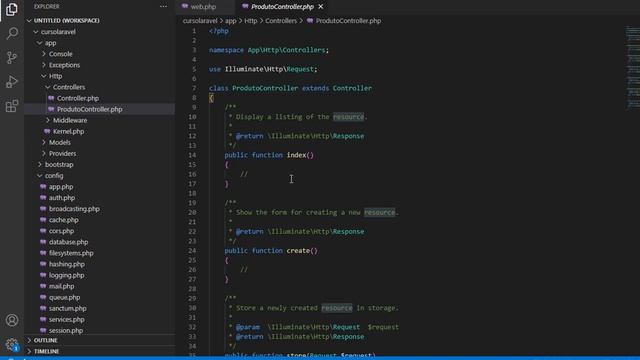
Task: Open the Manage gear icon
Action: (12, 344)
